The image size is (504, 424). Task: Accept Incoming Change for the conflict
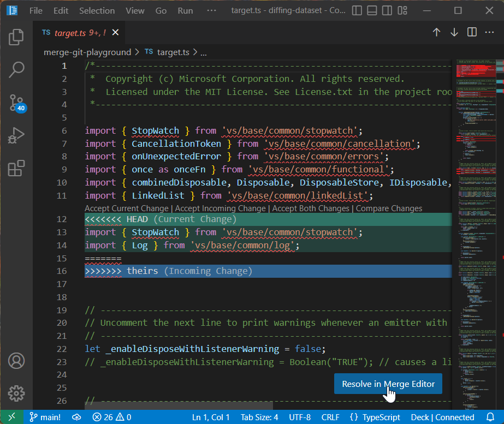pyautogui.click(x=220, y=208)
